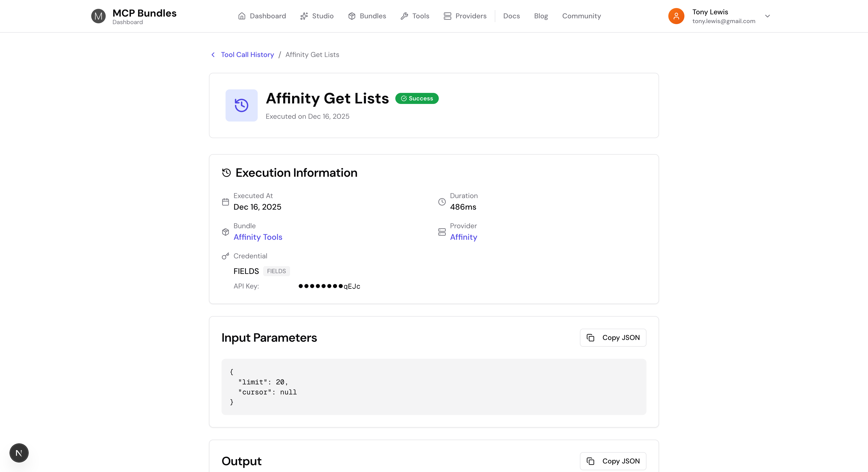Screen dimensions: 868x472
Task: Click the orange user avatar icon
Action: click(676, 16)
